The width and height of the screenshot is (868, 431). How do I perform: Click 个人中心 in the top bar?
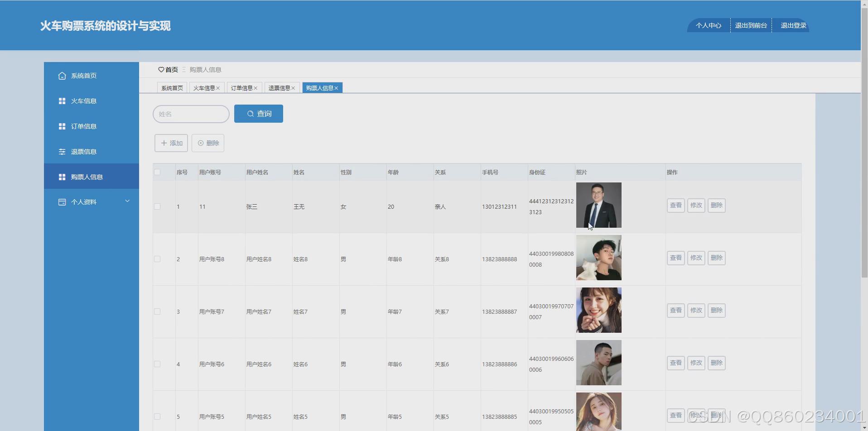click(709, 25)
